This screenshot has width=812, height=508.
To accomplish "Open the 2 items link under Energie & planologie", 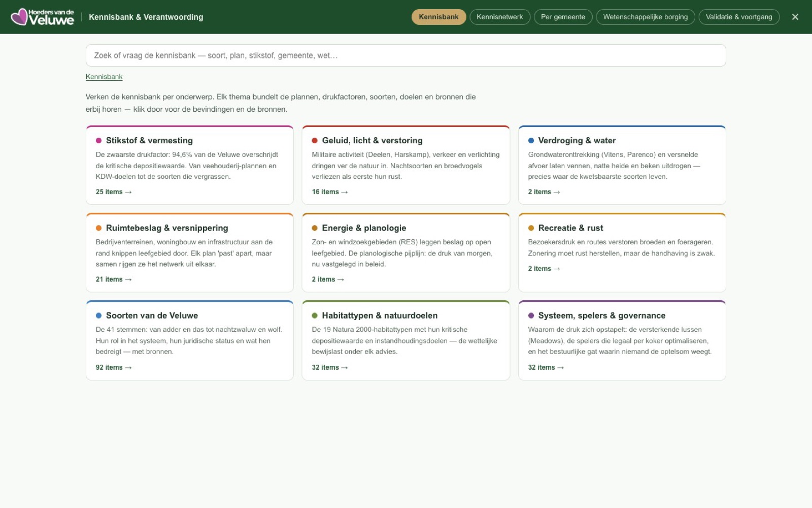I will tap(328, 279).
